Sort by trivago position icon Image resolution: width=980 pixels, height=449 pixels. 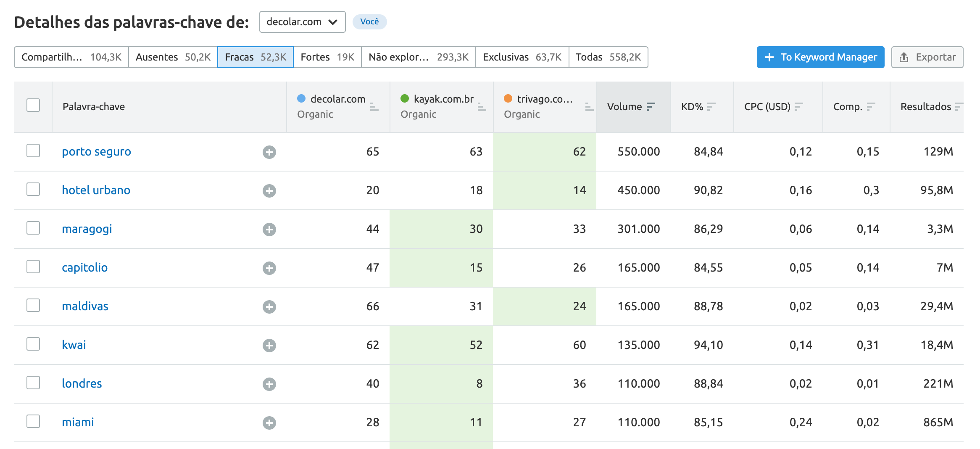(589, 107)
